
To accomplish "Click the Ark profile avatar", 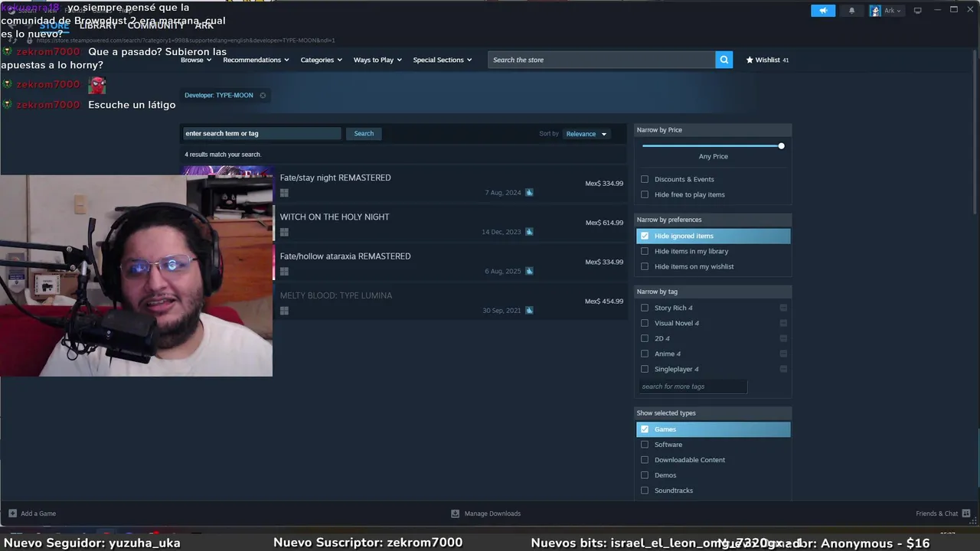I will pyautogui.click(x=875, y=11).
